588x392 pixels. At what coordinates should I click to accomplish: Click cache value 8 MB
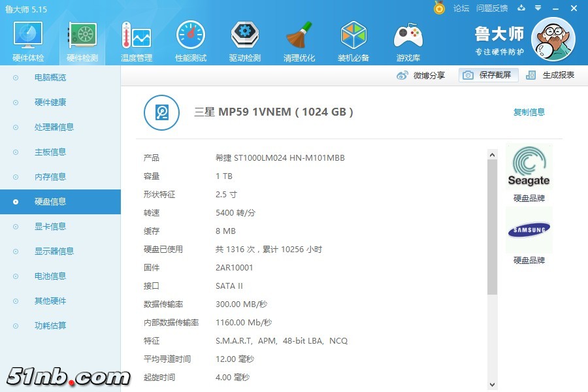(x=225, y=231)
